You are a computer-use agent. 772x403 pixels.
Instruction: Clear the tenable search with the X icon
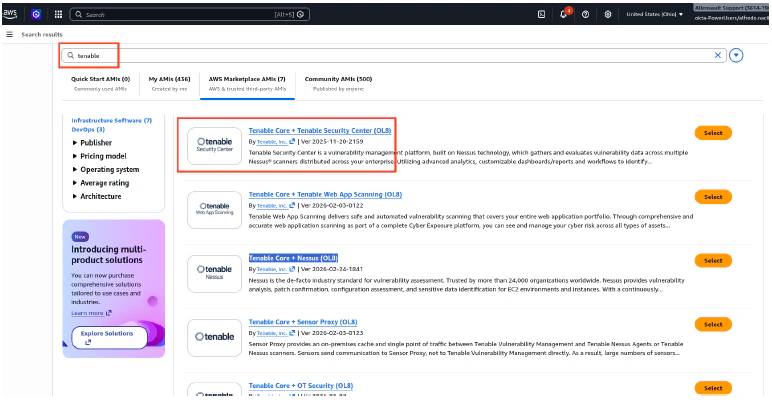(717, 55)
